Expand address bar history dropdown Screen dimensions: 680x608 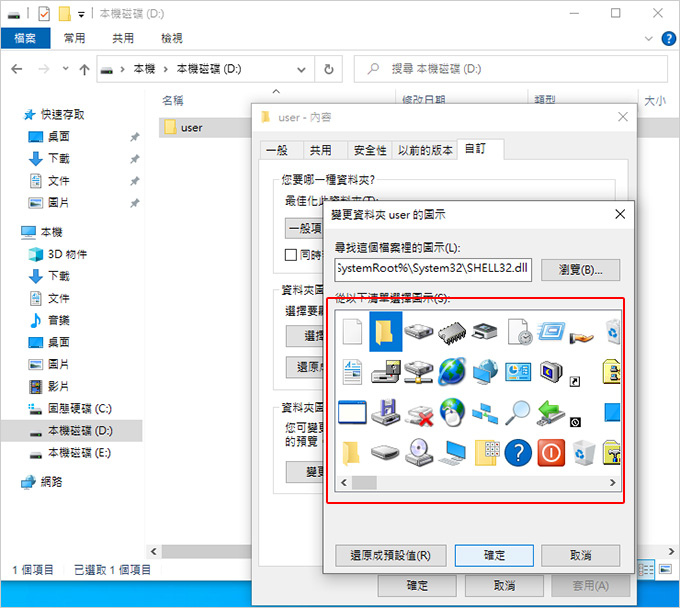[301, 69]
